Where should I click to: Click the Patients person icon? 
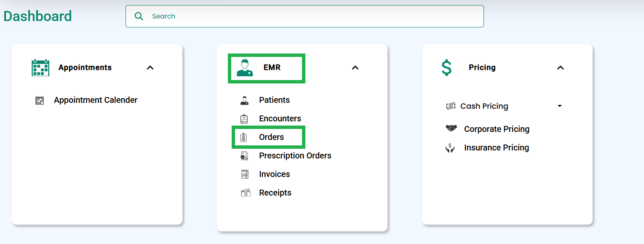click(x=244, y=100)
